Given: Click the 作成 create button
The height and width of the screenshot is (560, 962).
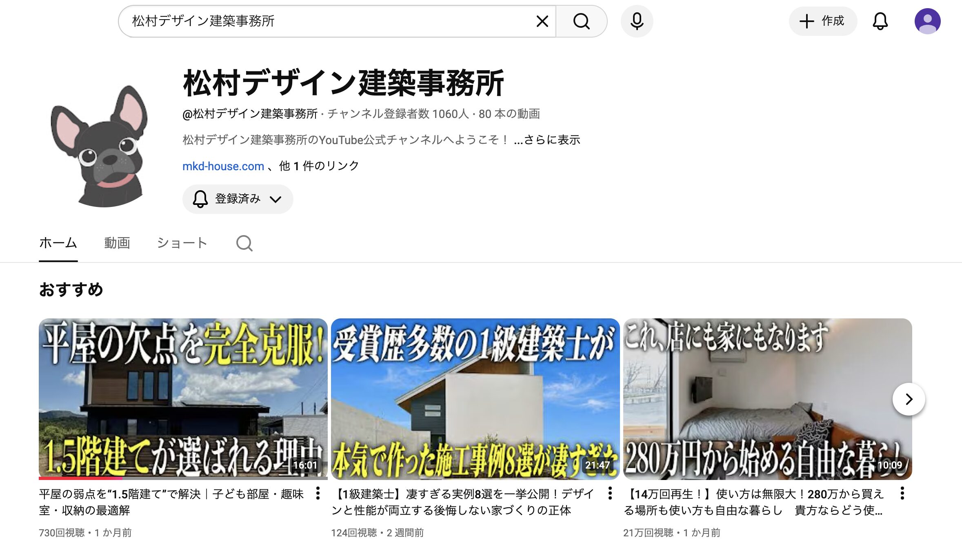Looking at the screenshot, I should tap(822, 21).
